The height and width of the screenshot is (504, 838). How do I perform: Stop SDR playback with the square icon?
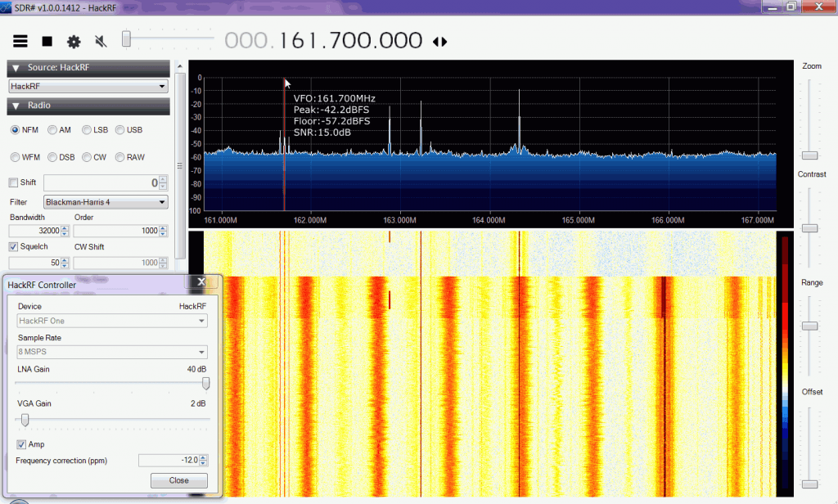coord(47,40)
